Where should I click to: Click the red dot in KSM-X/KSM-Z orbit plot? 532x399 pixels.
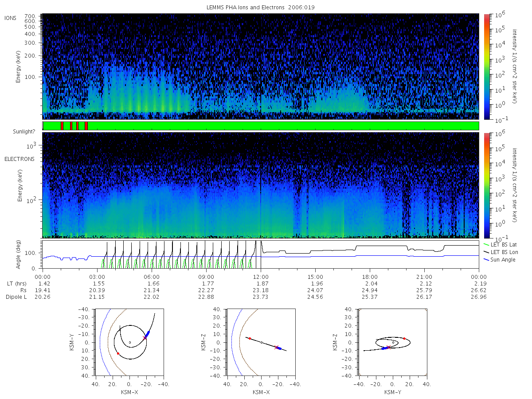click(250, 338)
